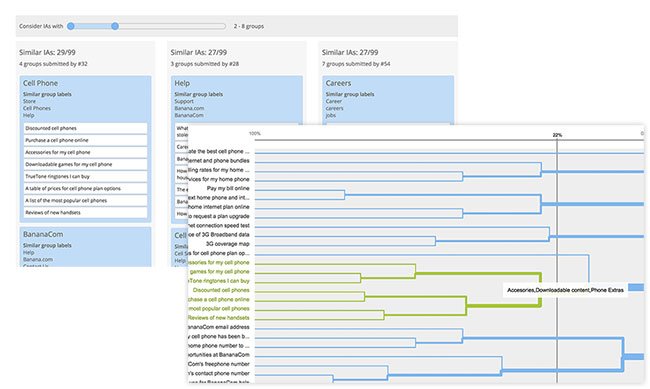
Task: Open the 'Discounted cell phones' card in Cell Phone group
Action: [85, 128]
